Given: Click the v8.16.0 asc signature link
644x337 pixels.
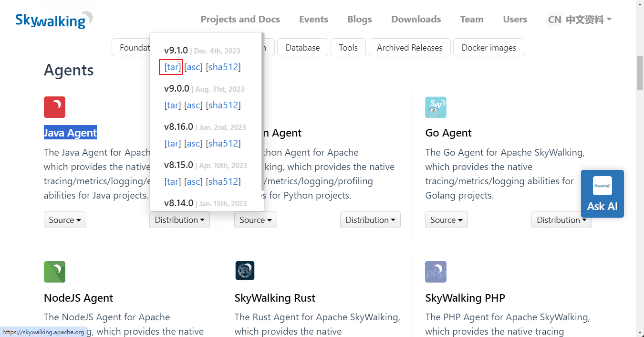Looking at the screenshot, I should pos(193,144).
